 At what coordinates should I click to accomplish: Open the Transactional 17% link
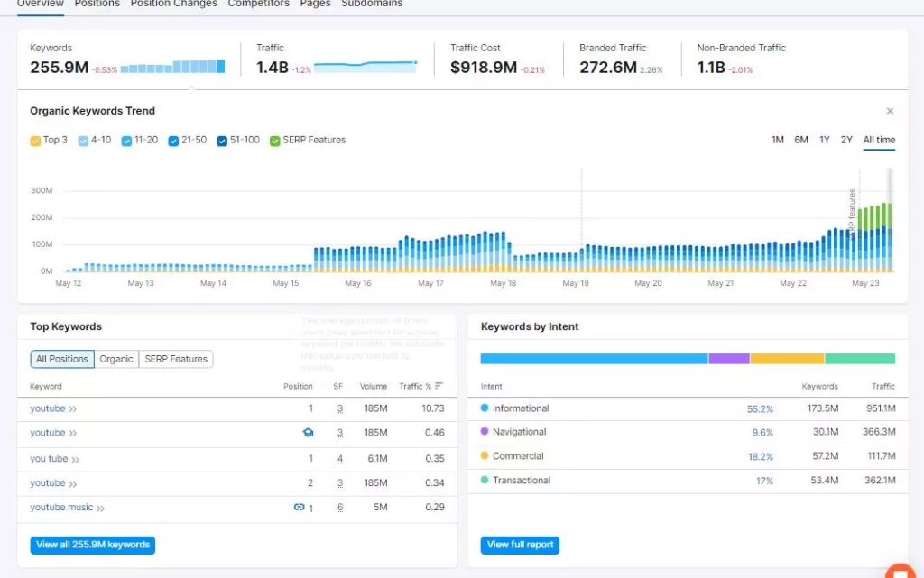tap(764, 481)
